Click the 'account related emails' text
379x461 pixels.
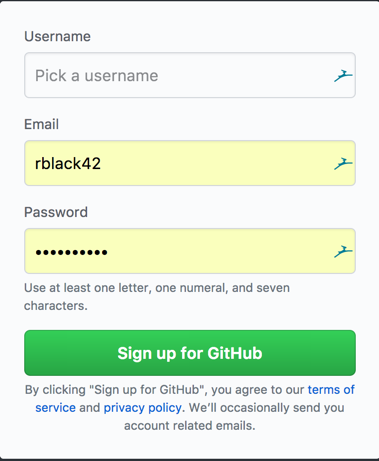pos(190,426)
